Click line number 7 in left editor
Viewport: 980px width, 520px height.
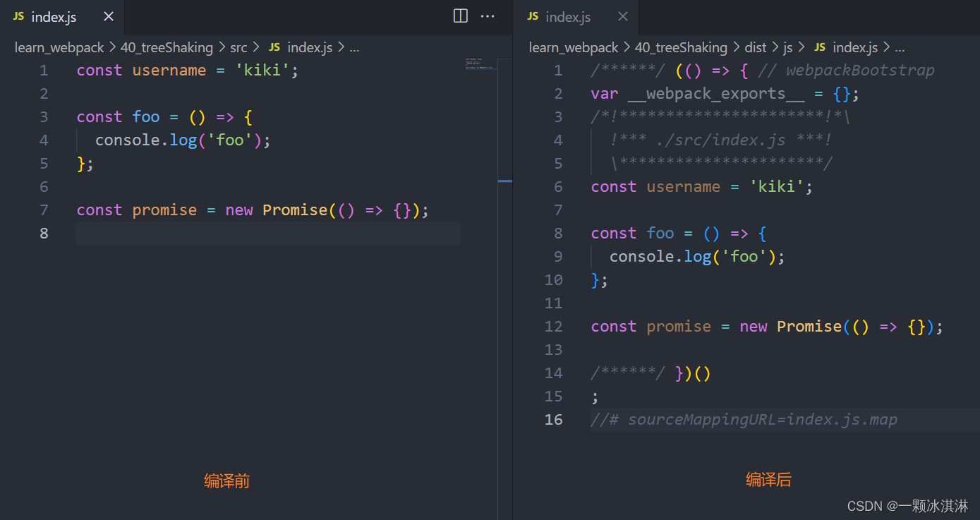coord(44,210)
